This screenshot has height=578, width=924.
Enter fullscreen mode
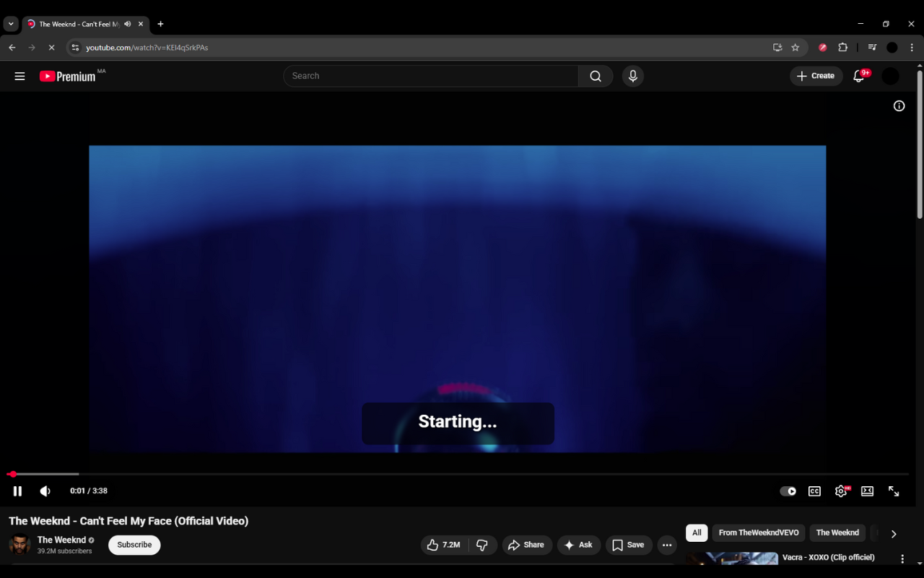point(894,491)
